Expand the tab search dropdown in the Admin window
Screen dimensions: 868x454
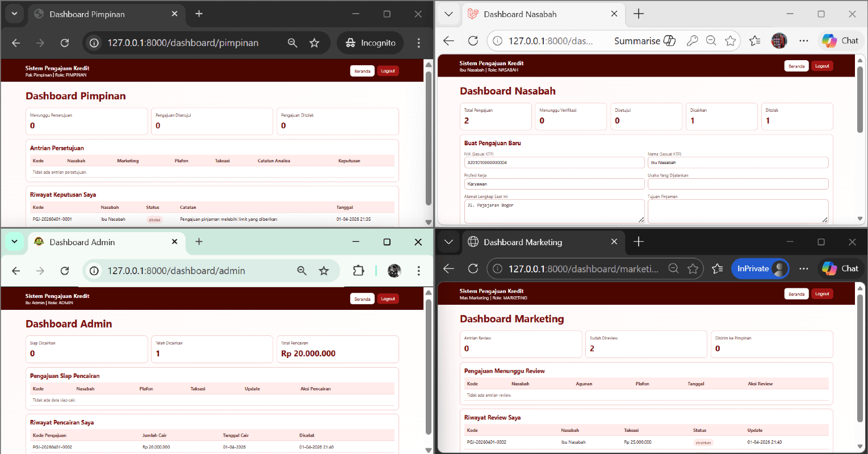pos(14,242)
